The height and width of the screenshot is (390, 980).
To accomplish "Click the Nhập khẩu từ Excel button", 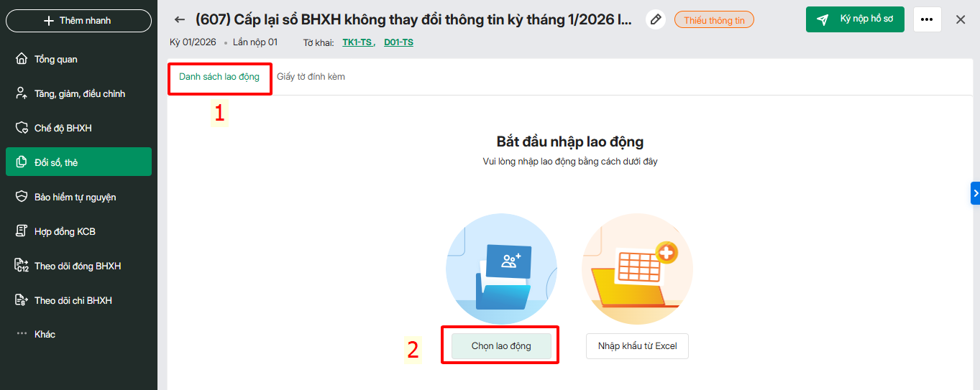I will pyautogui.click(x=637, y=346).
